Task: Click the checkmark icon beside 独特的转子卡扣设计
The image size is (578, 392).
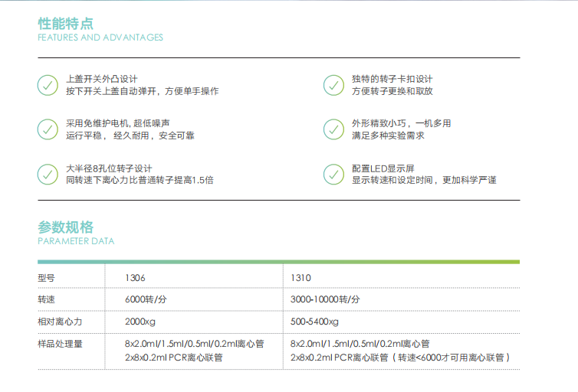Action: (333, 85)
